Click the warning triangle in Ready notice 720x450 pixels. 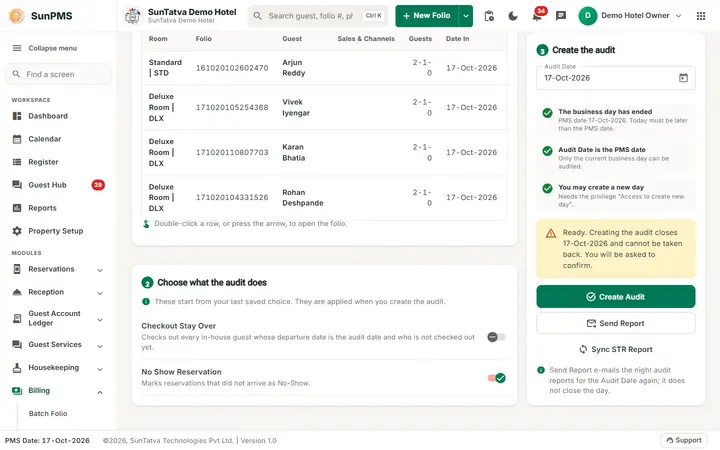tap(551, 233)
